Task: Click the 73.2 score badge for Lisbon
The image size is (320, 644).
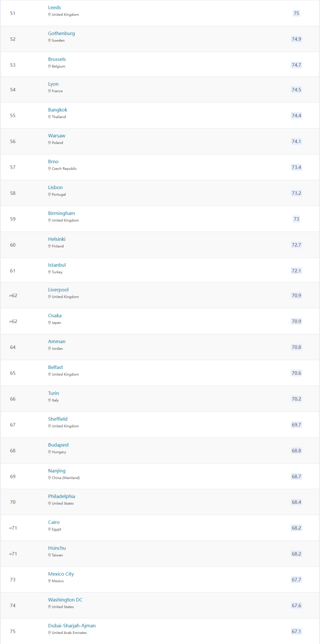Action: pos(296,193)
